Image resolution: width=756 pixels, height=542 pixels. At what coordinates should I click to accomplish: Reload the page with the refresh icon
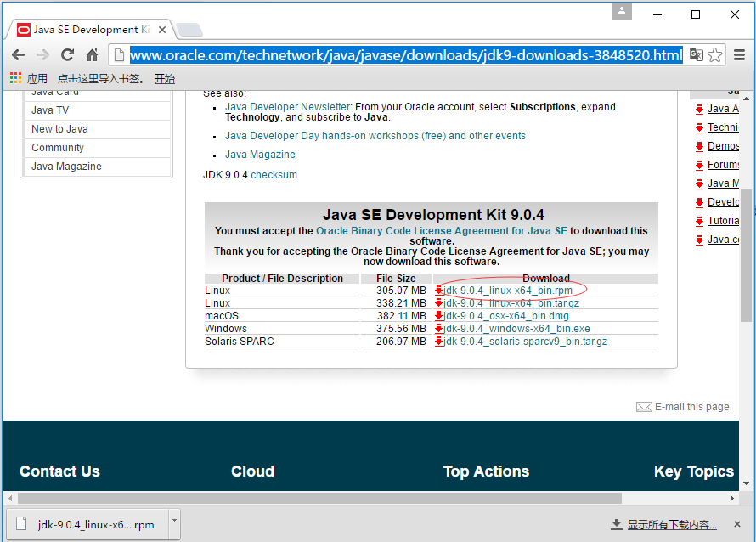pyautogui.click(x=67, y=55)
